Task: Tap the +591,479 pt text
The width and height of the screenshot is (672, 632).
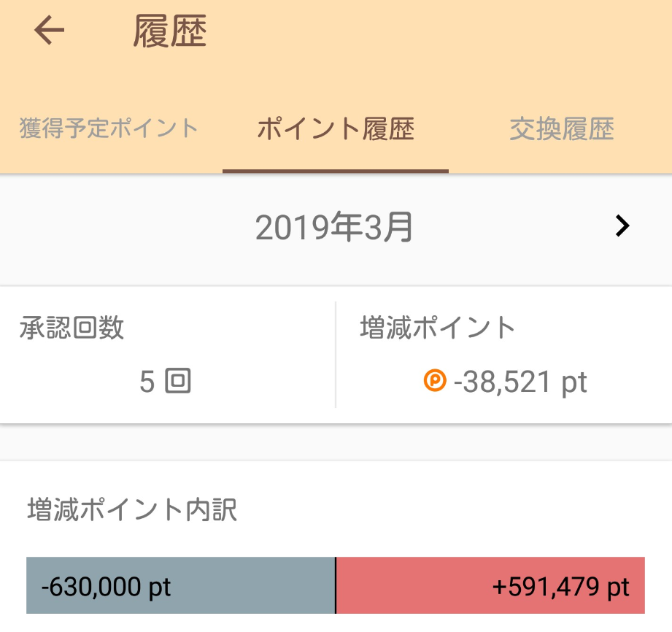Action: click(560, 587)
